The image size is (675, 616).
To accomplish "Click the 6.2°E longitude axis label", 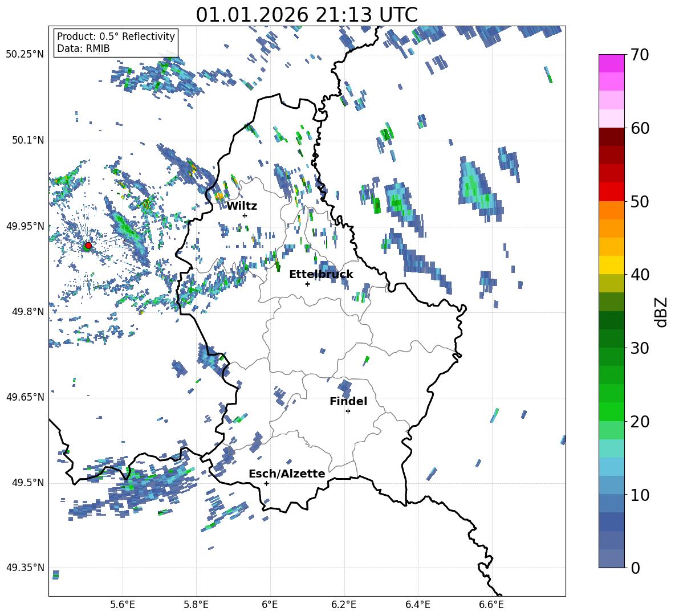I will pos(344,604).
